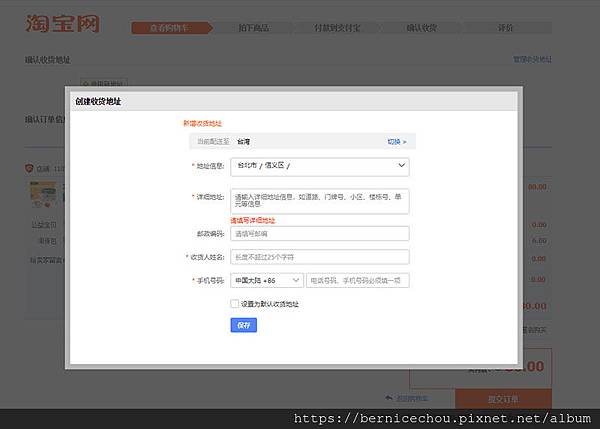Click the Taobao 淘宝网 logo

pyautogui.click(x=63, y=24)
